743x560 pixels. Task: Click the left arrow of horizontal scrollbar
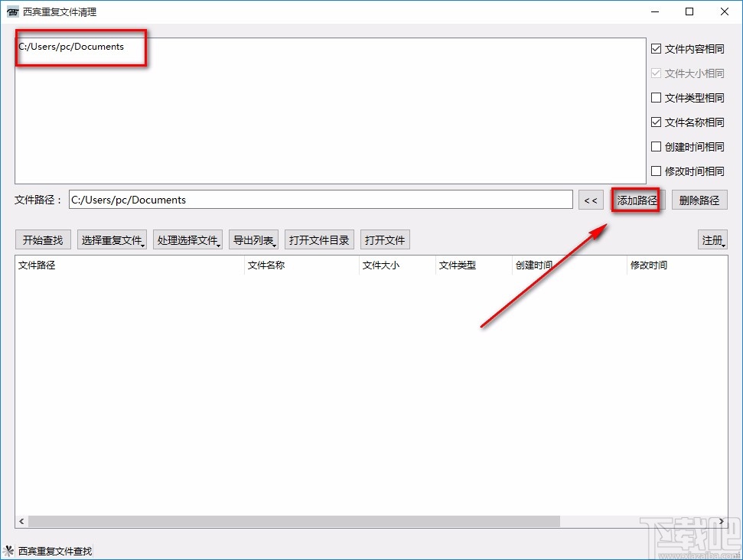[21, 521]
